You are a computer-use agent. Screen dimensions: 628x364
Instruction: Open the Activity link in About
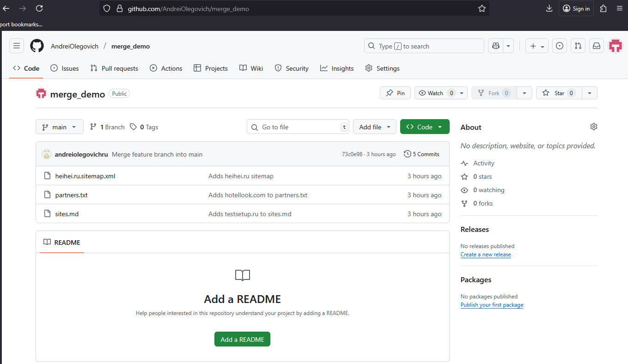(478, 163)
